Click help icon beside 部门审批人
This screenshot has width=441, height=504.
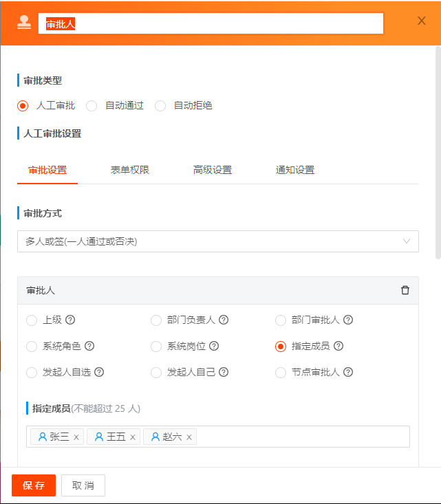click(x=348, y=320)
